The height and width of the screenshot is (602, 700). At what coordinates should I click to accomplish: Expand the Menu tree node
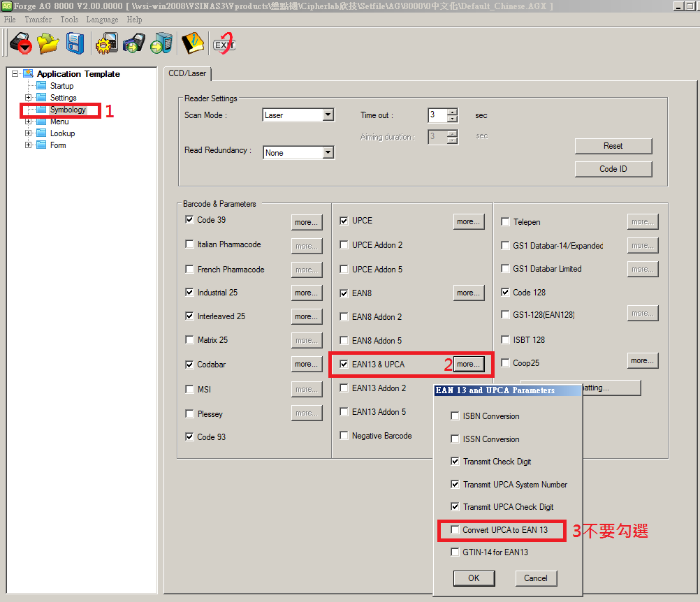point(28,122)
